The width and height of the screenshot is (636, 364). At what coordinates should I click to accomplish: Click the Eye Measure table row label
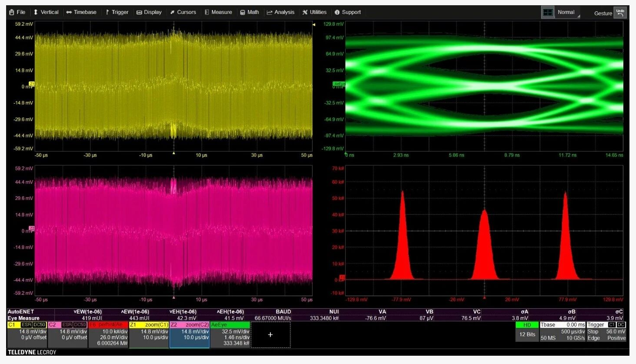click(x=24, y=318)
